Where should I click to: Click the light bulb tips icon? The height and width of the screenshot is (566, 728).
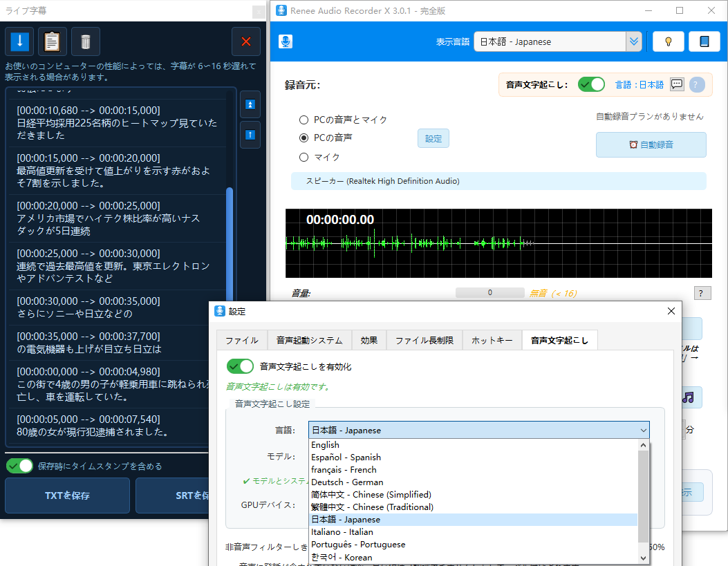(668, 41)
